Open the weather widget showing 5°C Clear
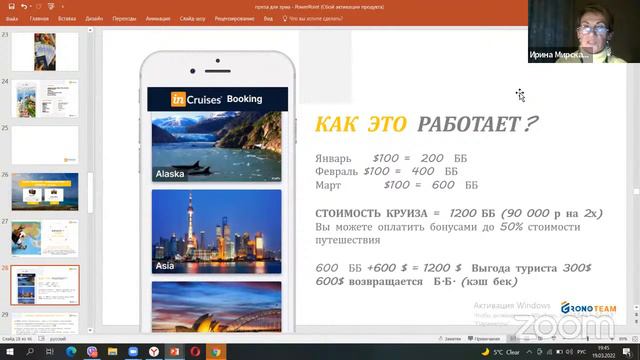Screen dimensions: 640x360 tap(500, 352)
